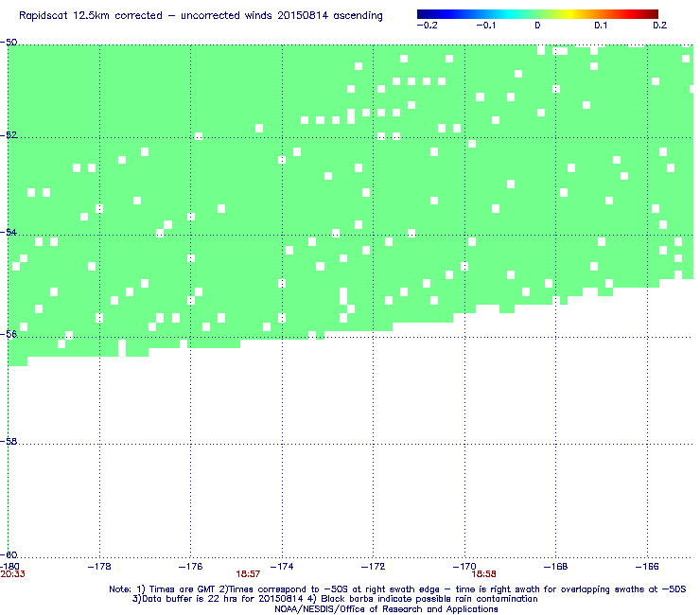Click the -56 latitude axis label
700x615 pixels.
click(9, 334)
